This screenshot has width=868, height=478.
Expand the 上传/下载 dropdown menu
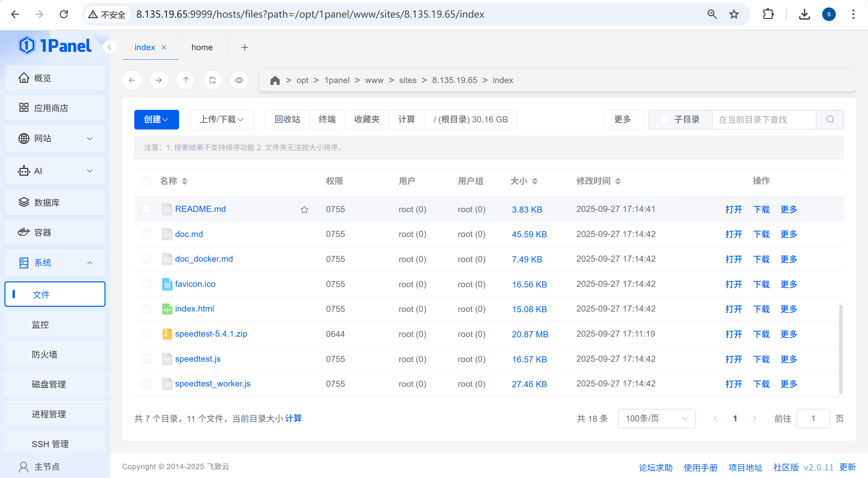[x=221, y=119]
